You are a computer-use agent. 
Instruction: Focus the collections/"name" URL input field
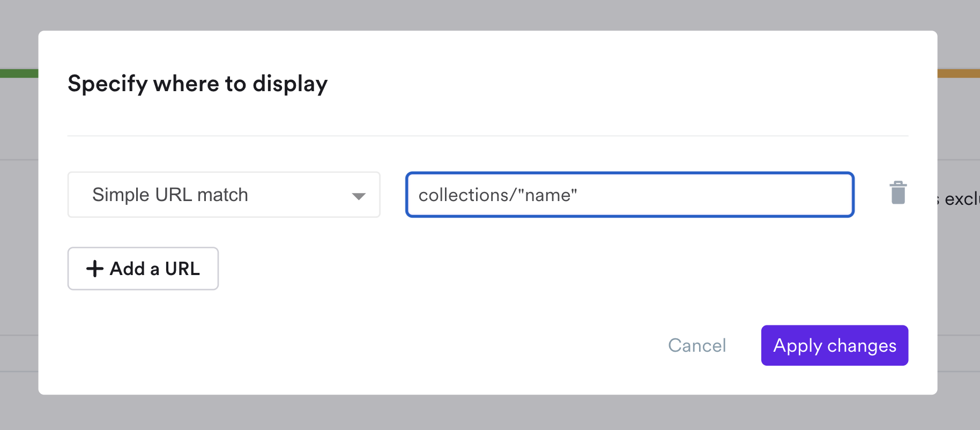tap(629, 195)
